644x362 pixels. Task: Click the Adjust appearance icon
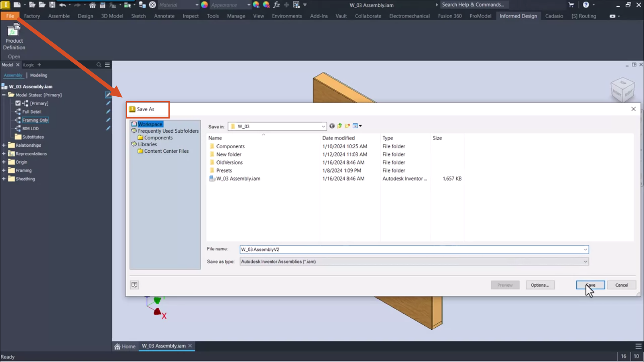pyautogui.click(x=256, y=5)
